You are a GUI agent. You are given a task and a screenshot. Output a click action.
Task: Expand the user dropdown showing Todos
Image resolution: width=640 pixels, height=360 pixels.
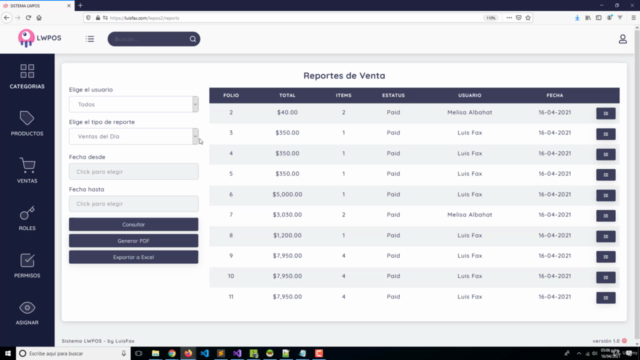tap(133, 104)
